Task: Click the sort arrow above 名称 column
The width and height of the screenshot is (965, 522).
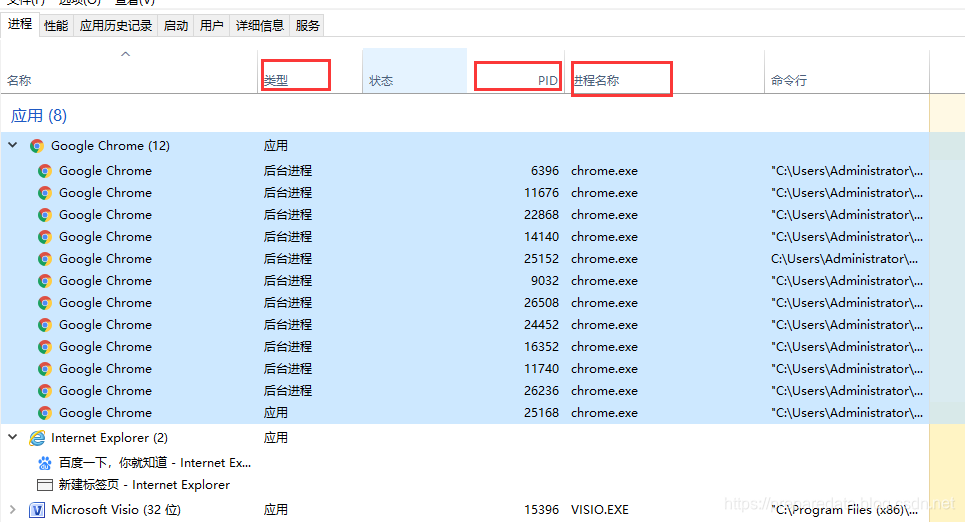Action: tap(126, 54)
